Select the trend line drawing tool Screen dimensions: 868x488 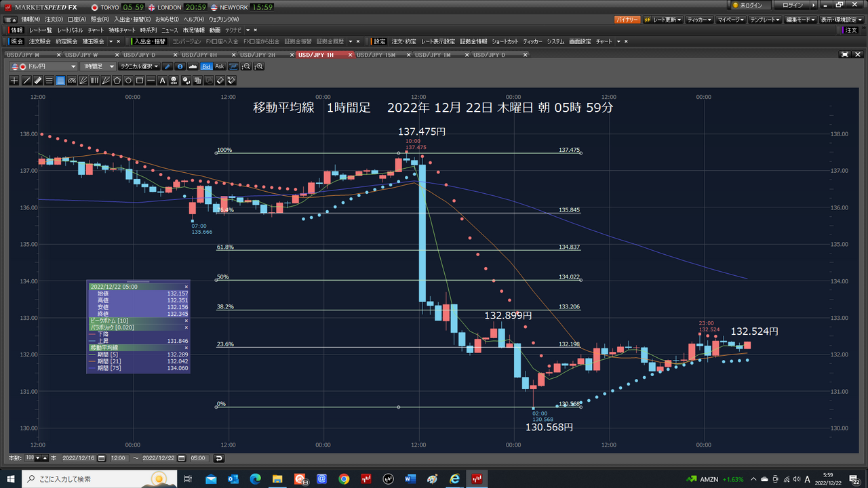pos(26,81)
